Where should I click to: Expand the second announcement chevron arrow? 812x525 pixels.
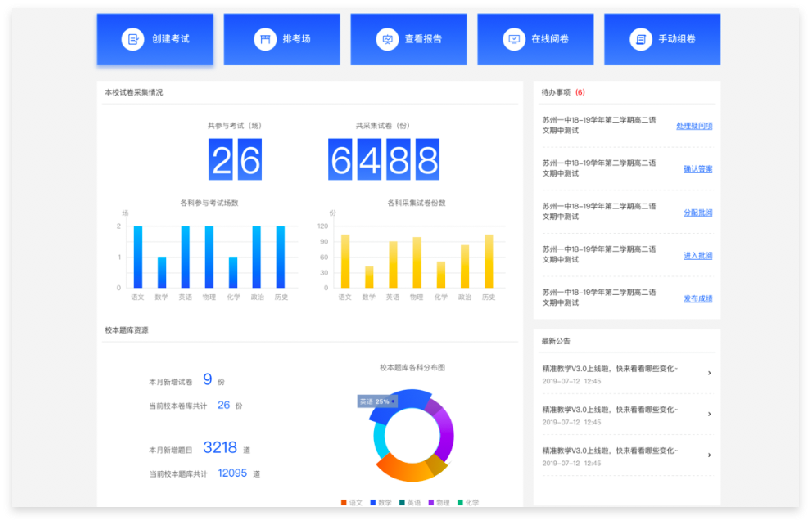pyautogui.click(x=709, y=414)
